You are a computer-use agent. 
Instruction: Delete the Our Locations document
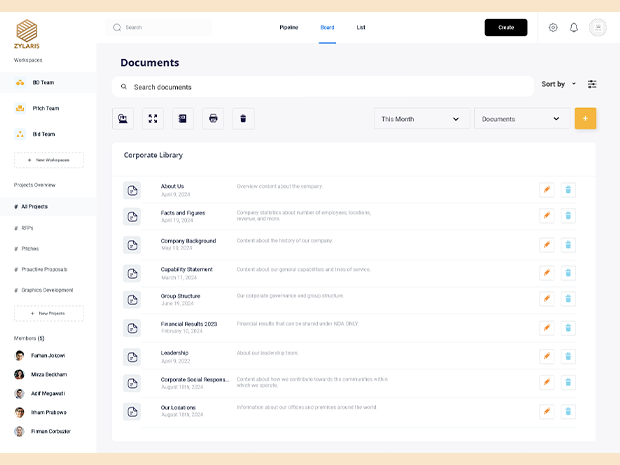tap(568, 412)
